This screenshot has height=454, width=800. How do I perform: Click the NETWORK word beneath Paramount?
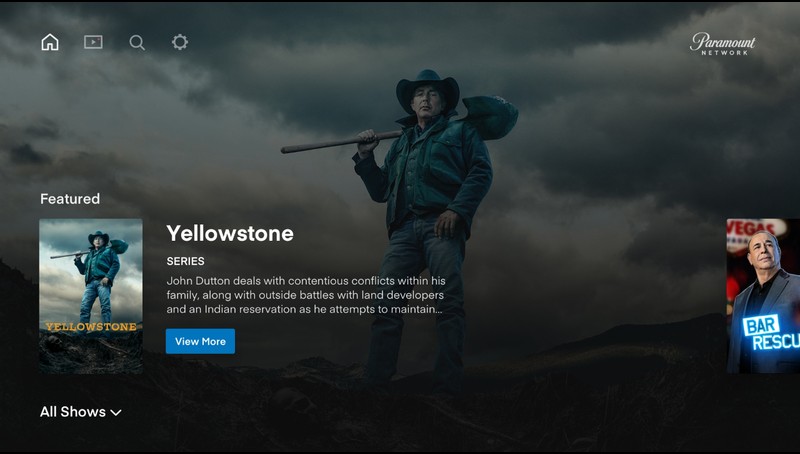(724, 53)
